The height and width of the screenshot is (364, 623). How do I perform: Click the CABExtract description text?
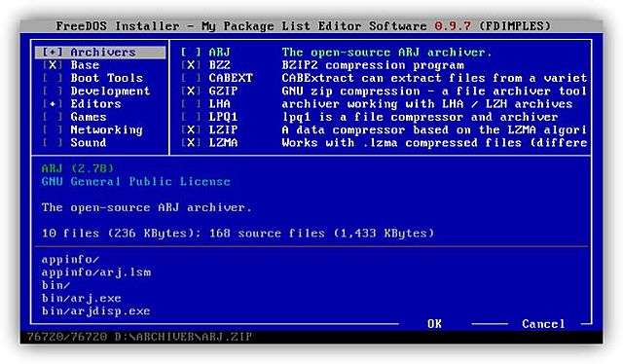point(434,78)
